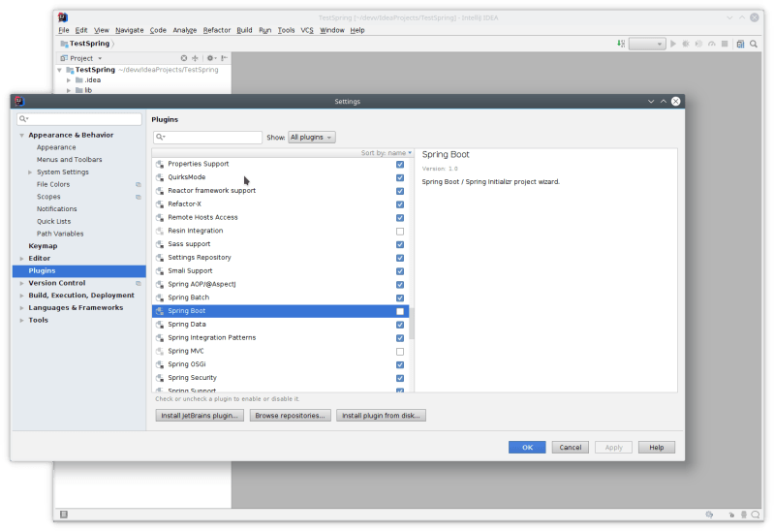Click the plugin icon beside Spring Data
774x532 pixels.
tap(160, 325)
